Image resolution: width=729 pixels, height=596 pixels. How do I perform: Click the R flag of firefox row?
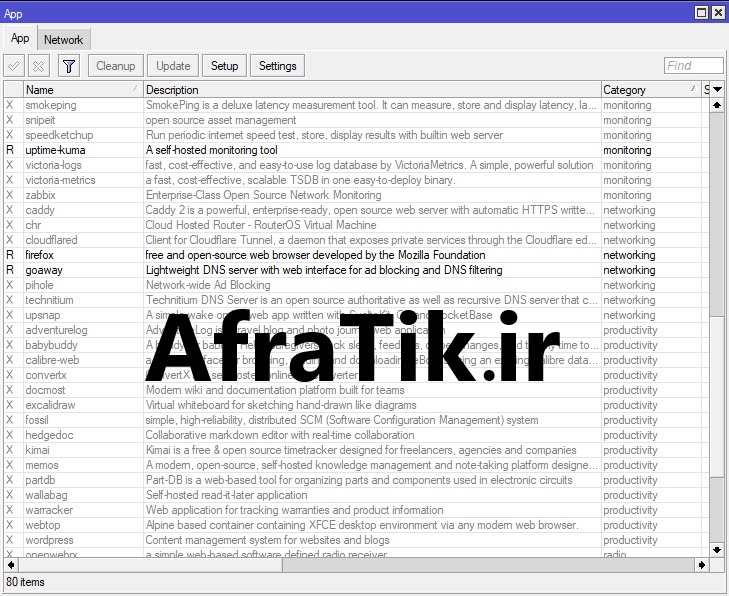pos(10,255)
